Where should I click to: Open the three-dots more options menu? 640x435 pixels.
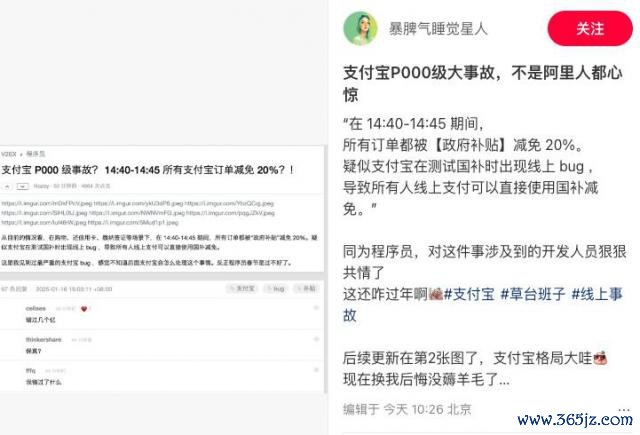click(624, 409)
